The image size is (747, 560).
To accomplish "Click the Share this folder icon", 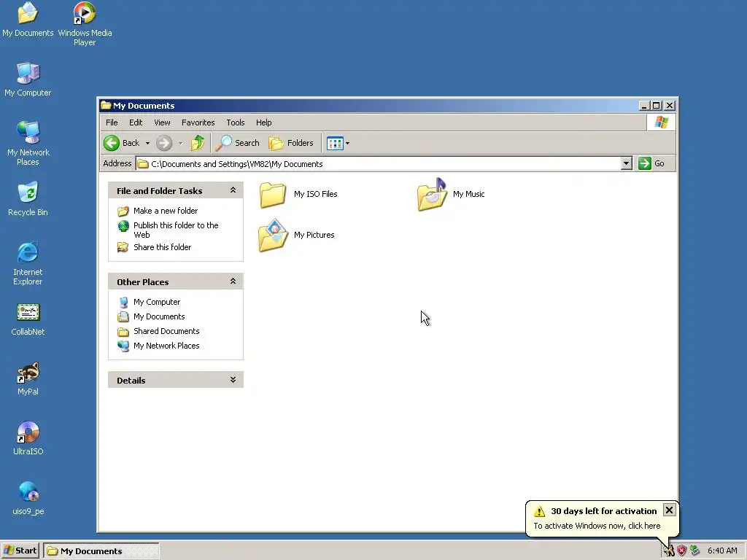I will pyautogui.click(x=123, y=247).
